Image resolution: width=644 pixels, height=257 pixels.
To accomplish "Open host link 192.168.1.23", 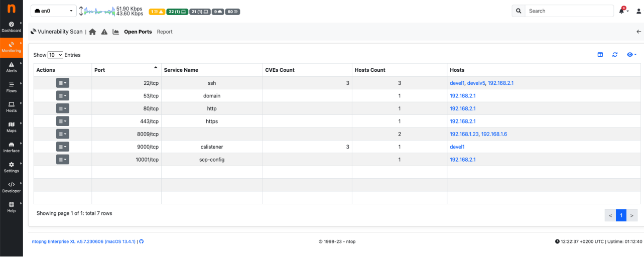I will pyautogui.click(x=464, y=134).
